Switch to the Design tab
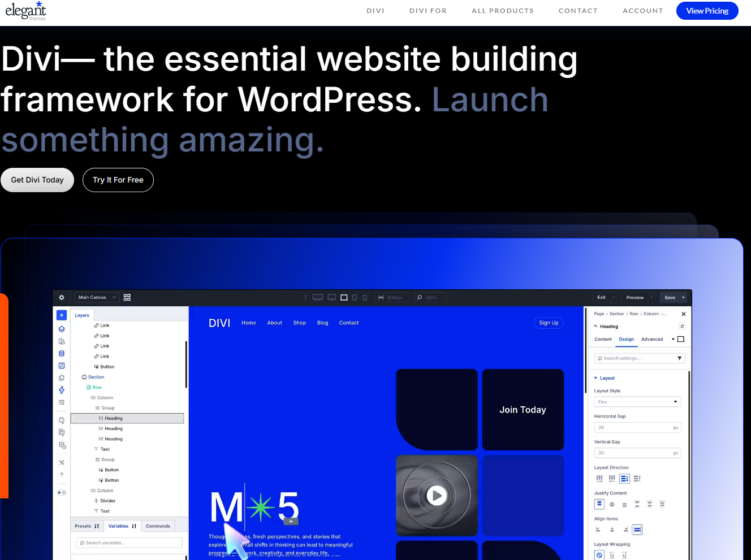This screenshot has width=751, height=560. (627, 339)
